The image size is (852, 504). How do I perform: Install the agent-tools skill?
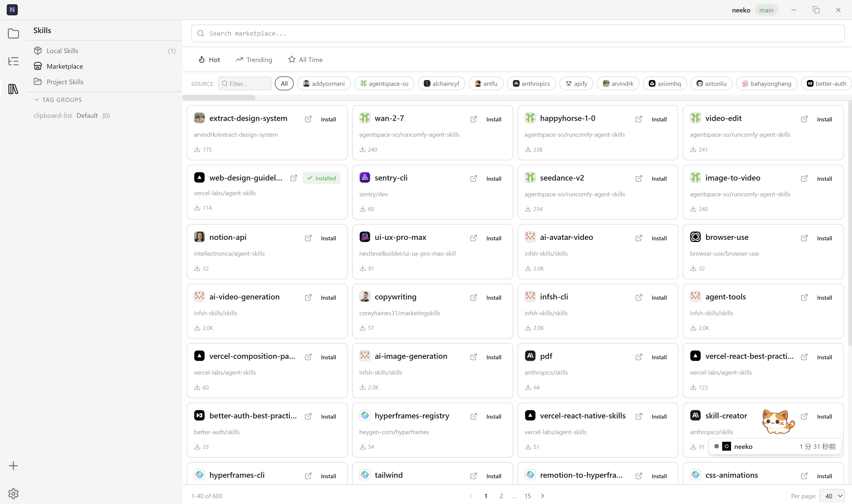tap(824, 297)
